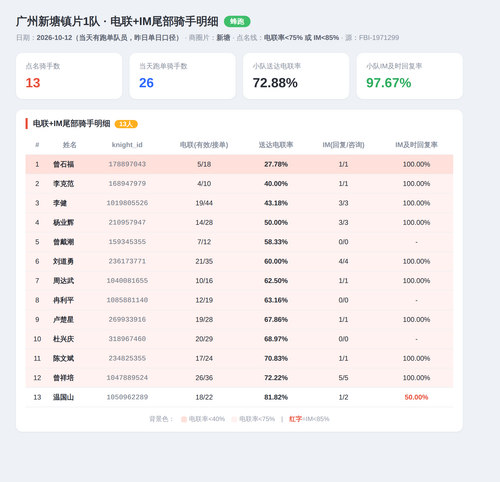Click the 电联率<75% legend color swatch
The height and width of the screenshot is (482, 500).
point(234,419)
